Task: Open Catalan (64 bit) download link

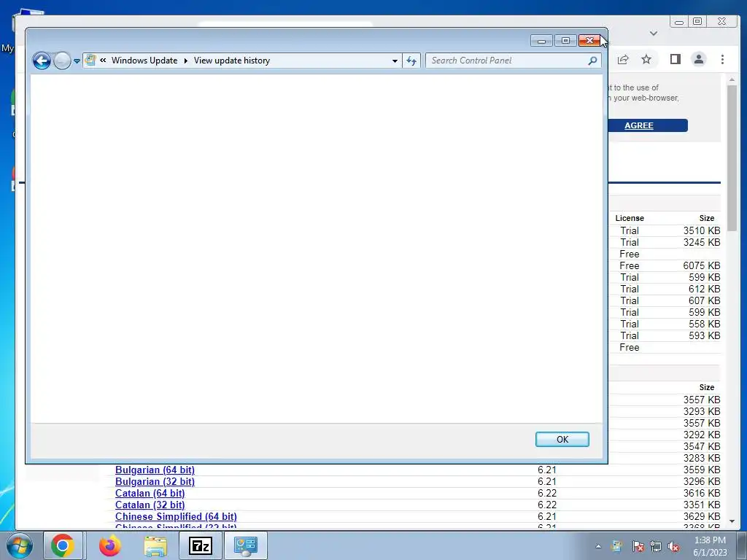Action: 150,494
